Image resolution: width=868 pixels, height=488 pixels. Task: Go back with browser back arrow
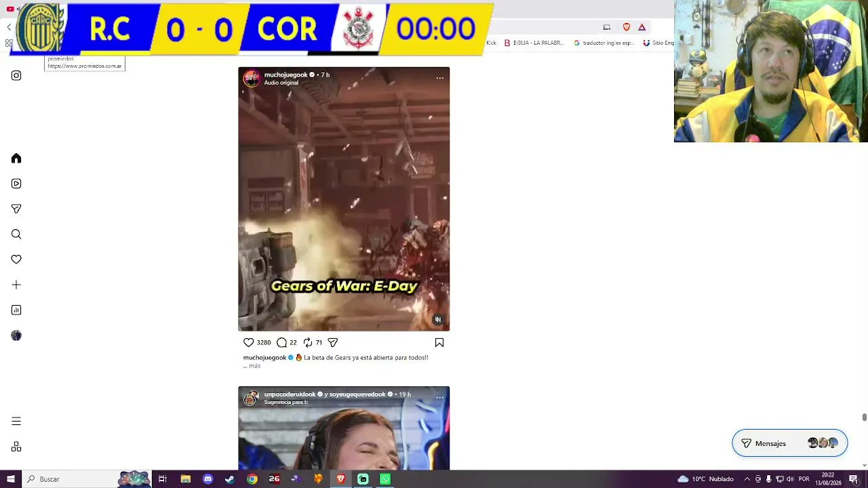tap(9, 27)
